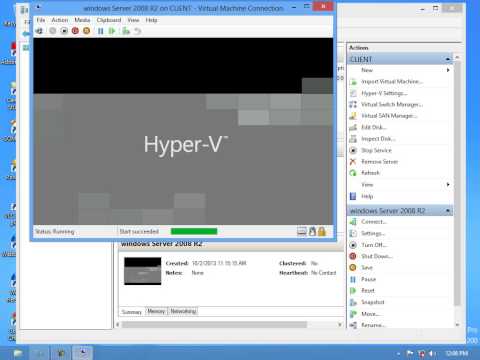Click Turn Off in Actions pane
The height and width of the screenshot is (360, 480).
pyautogui.click(x=374, y=245)
